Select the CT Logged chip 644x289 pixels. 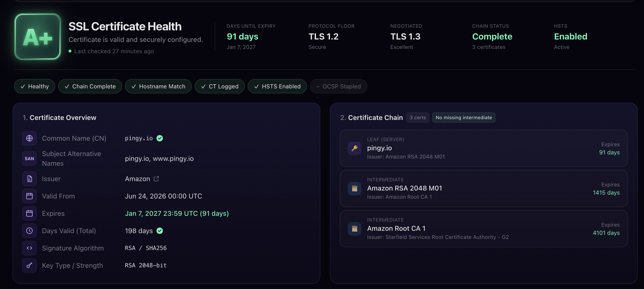click(x=219, y=86)
